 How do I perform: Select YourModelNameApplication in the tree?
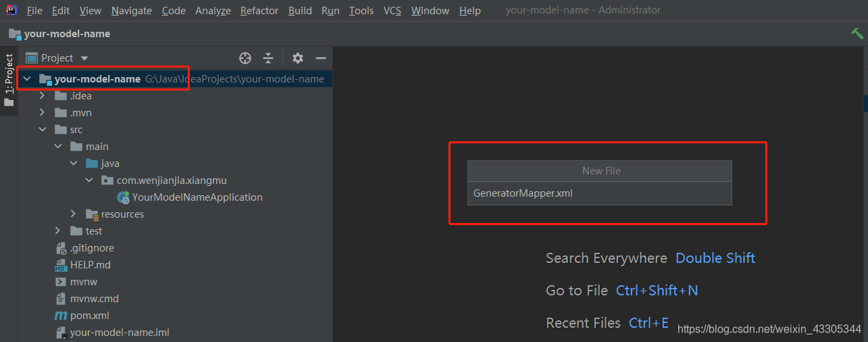click(x=197, y=197)
